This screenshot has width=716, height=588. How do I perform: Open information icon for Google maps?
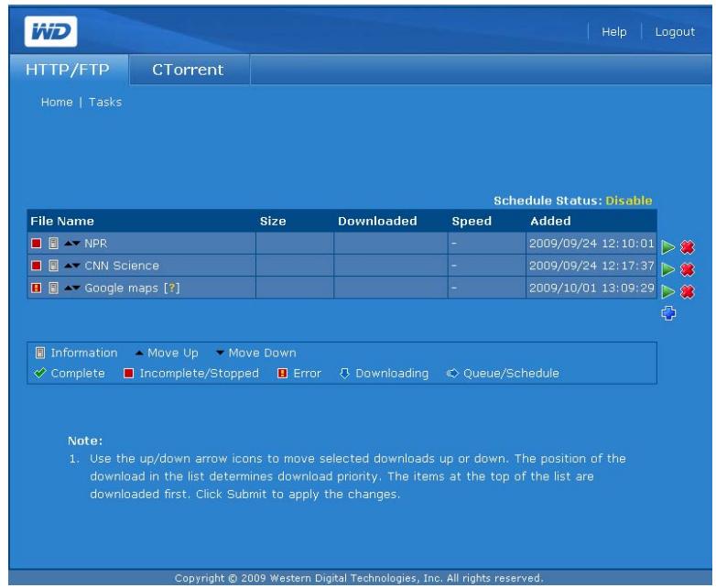coord(53,288)
